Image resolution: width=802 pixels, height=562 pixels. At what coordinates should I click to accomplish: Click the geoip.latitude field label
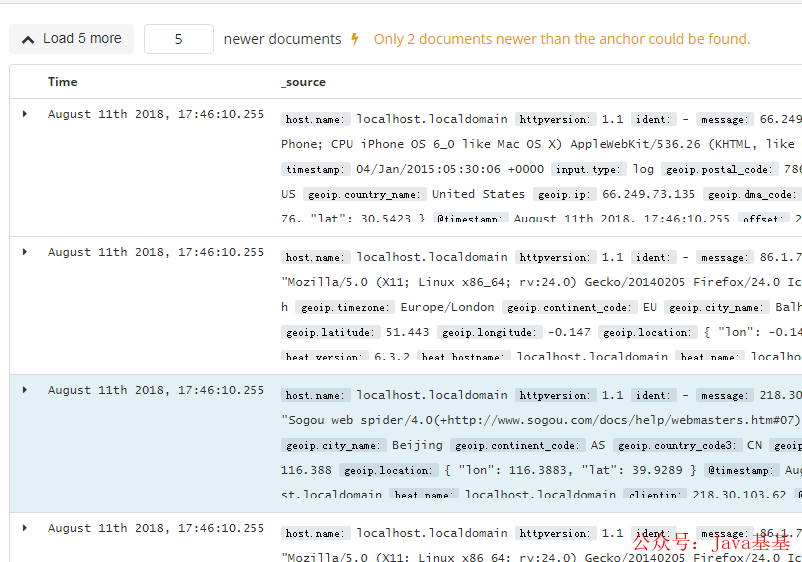[x=330, y=332]
